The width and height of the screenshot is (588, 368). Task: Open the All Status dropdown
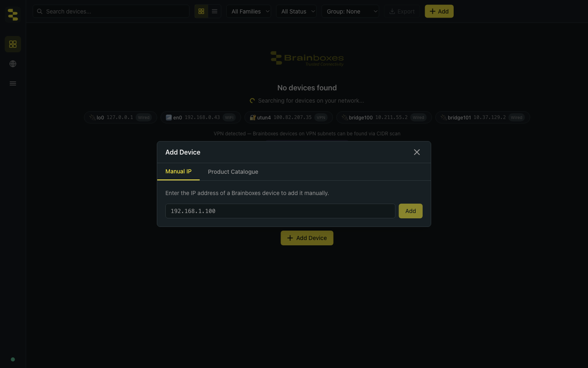click(296, 11)
